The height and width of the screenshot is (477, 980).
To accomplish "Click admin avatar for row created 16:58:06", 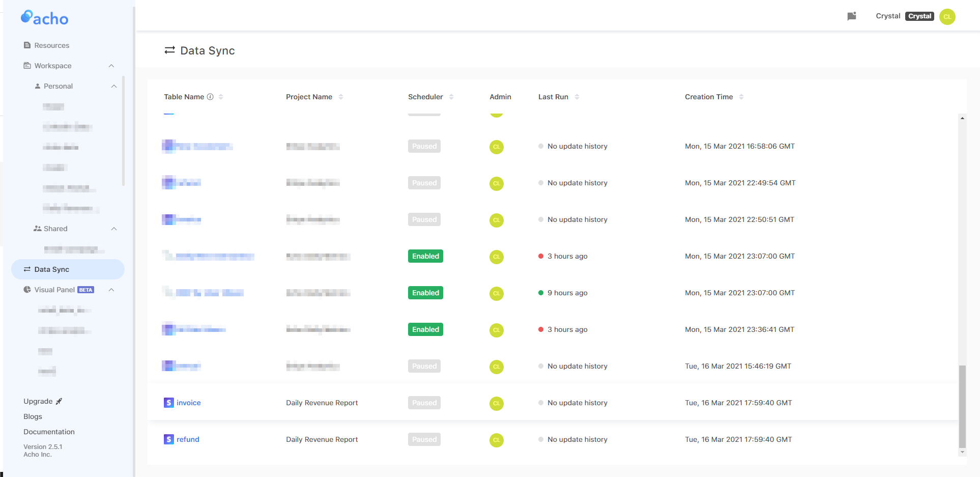I will point(497,147).
